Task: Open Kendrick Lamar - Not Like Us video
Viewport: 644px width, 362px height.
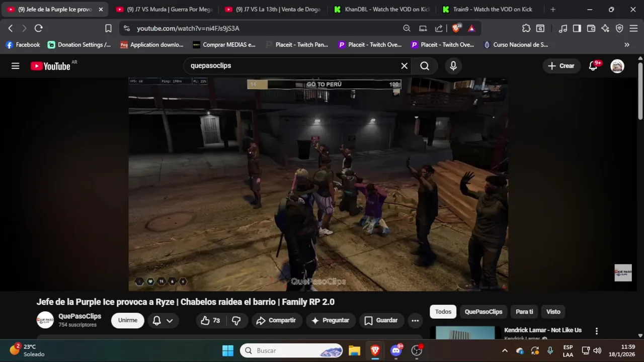Action: click(x=543, y=330)
